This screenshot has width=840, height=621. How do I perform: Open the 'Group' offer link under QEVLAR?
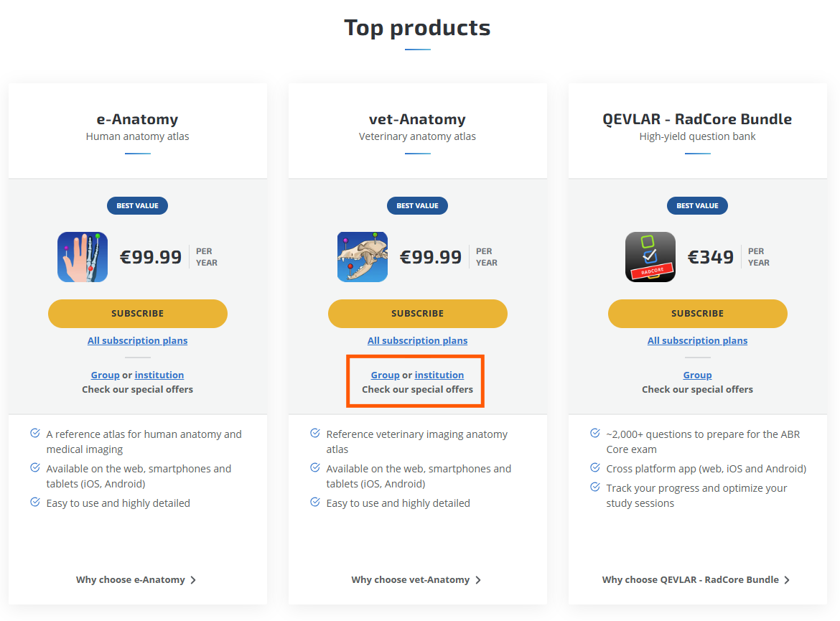pyautogui.click(x=697, y=374)
